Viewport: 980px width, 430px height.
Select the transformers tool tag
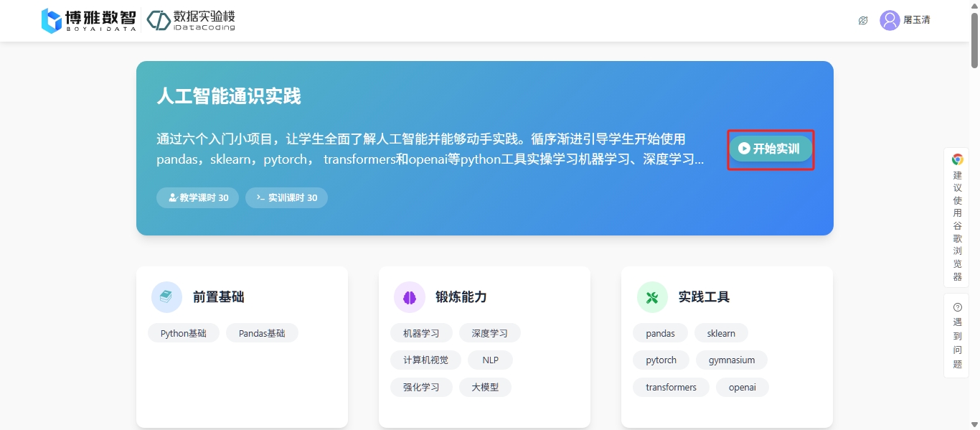671,387
